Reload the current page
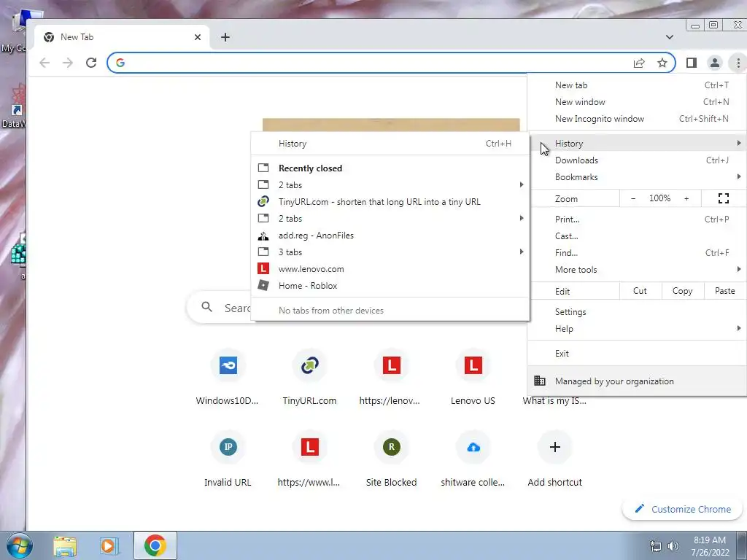747x560 pixels. 91,63
